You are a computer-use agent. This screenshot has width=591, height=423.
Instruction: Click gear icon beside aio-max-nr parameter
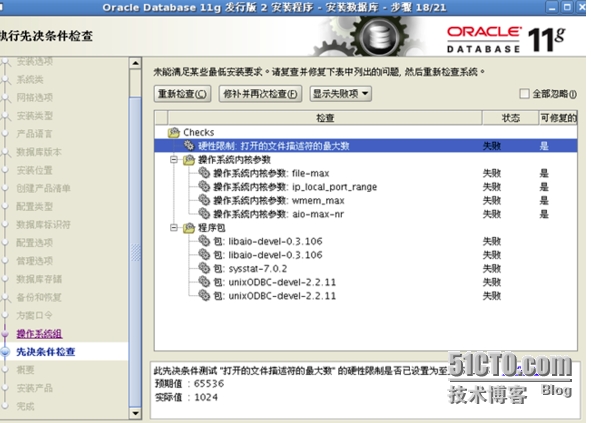pos(204,214)
